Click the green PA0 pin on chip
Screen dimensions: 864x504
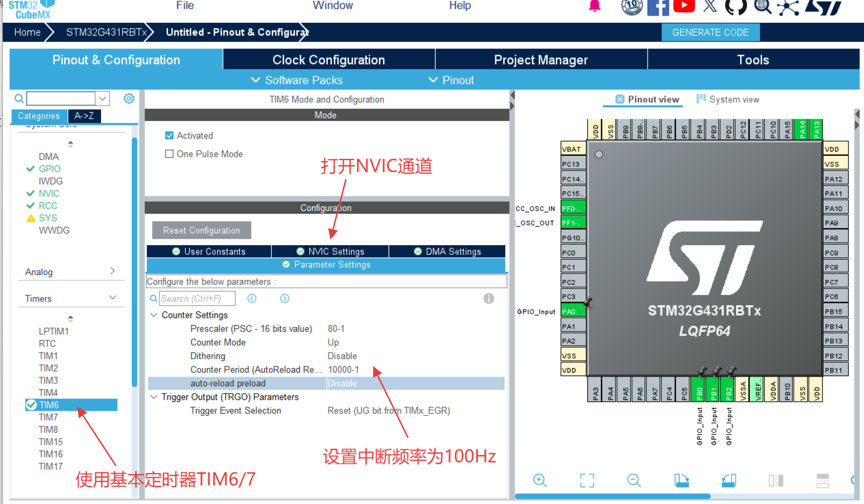[x=573, y=312]
